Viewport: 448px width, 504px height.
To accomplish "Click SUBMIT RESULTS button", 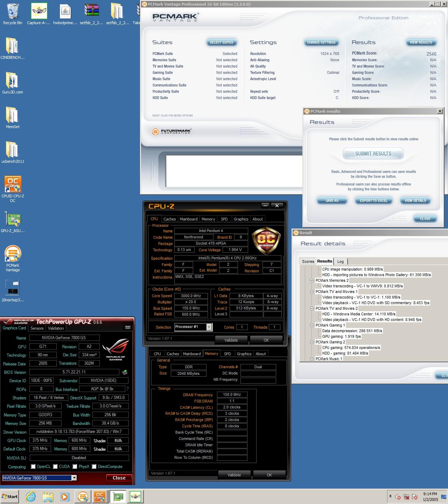I will [x=373, y=154].
